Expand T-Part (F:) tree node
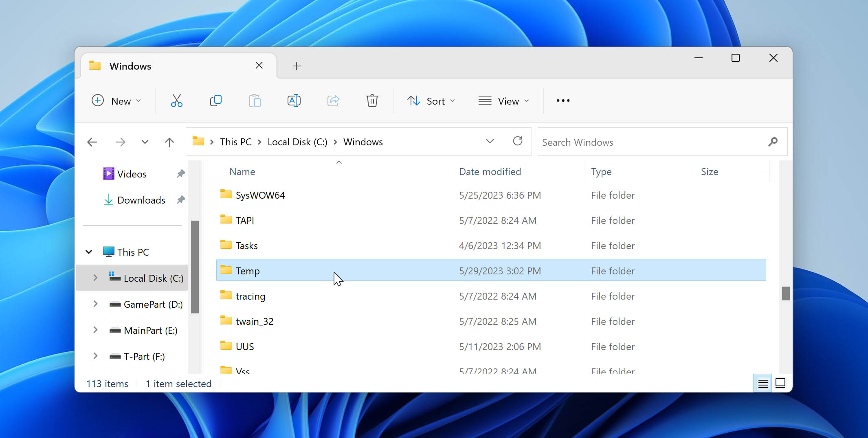 point(95,356)
